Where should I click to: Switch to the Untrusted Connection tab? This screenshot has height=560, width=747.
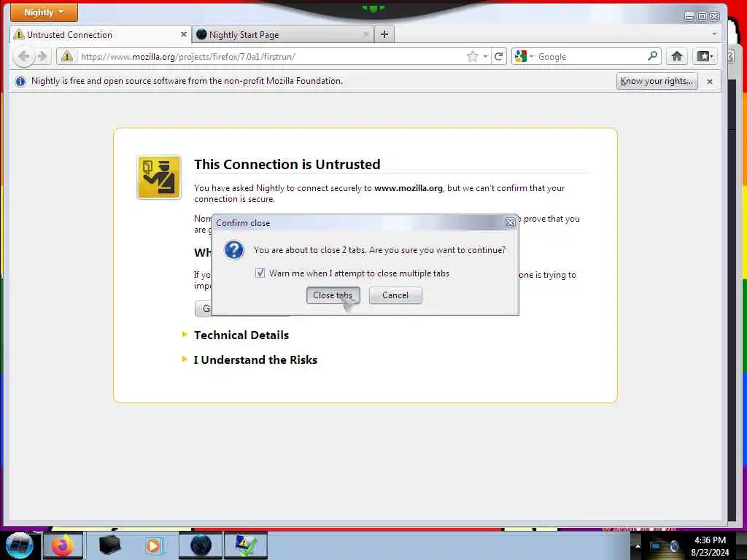pyautogui.click(x=101, y=34)
